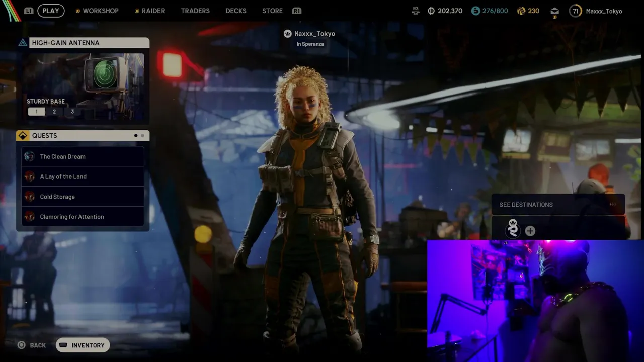This screenshot has width=644, height=362.
Task: Click The Clean Dream trader portrait icon
Action: 30,156
